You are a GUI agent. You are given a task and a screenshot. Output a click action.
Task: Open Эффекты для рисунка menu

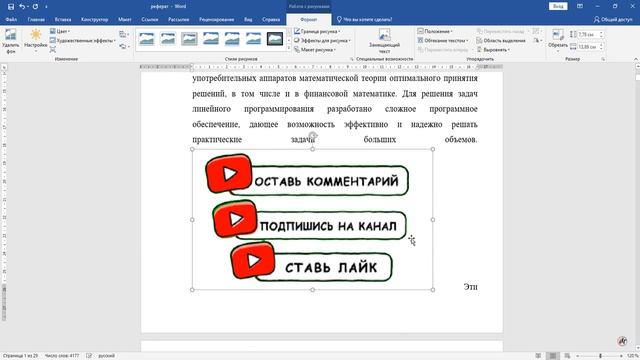click(322, 40)
